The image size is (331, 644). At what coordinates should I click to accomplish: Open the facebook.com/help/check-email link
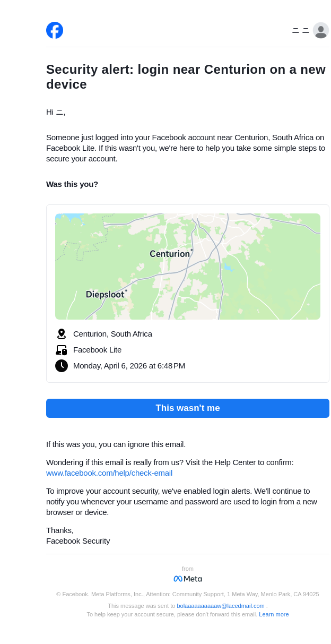pos(109,473)
